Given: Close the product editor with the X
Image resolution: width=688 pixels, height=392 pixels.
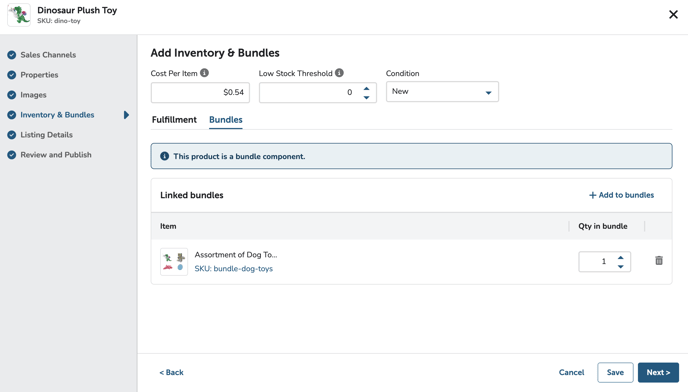Looking at the screenshot, I should point(673,14).
